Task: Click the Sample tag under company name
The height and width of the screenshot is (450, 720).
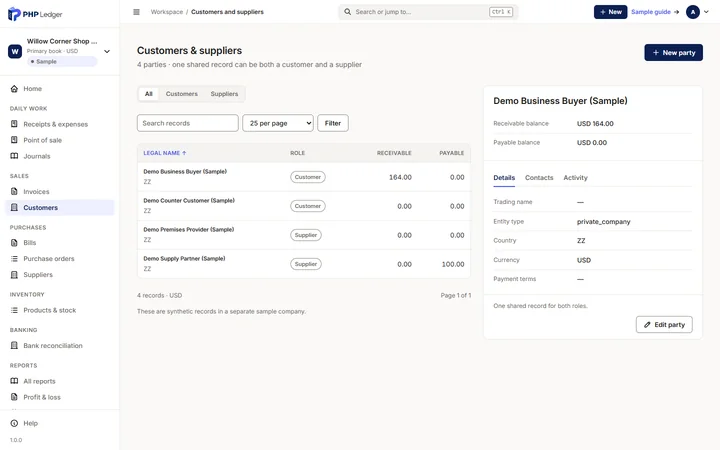Action: click(62, 62)
